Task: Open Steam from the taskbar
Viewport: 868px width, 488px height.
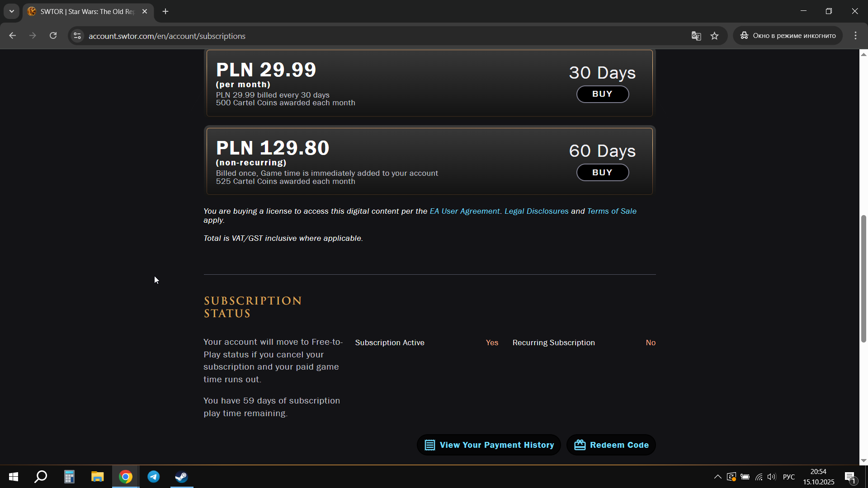Action: point(182,477)
